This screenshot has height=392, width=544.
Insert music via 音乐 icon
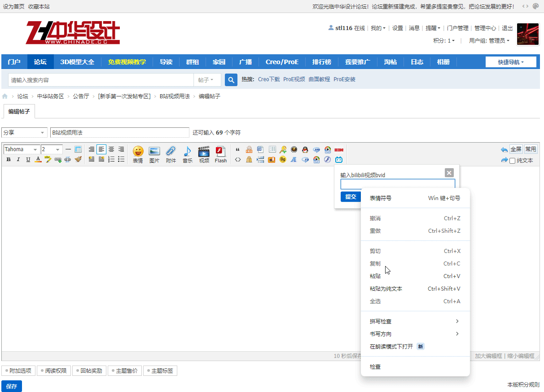pos(188,155)
